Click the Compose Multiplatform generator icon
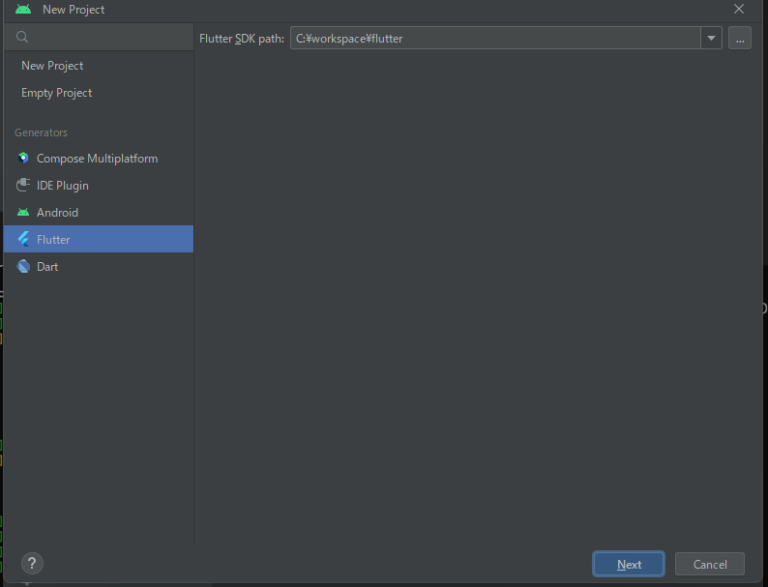Viewport: 768px width, 587px height. tap(23, 158)
